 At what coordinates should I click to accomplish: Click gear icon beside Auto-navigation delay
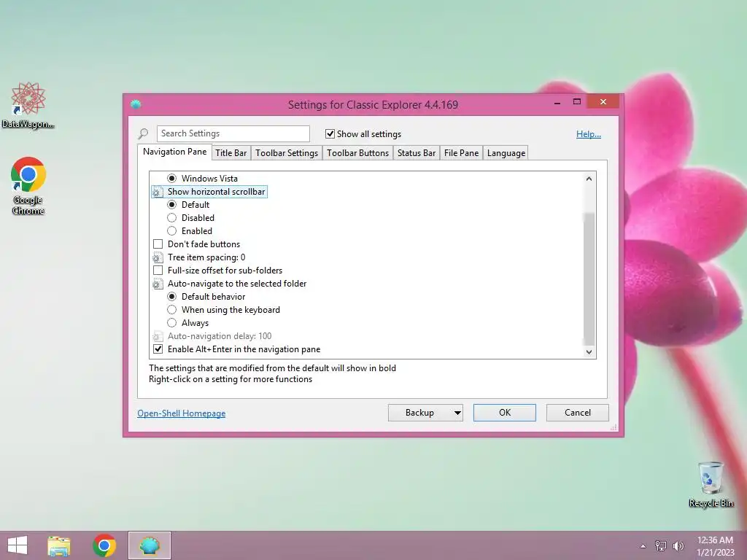point(158,336)
